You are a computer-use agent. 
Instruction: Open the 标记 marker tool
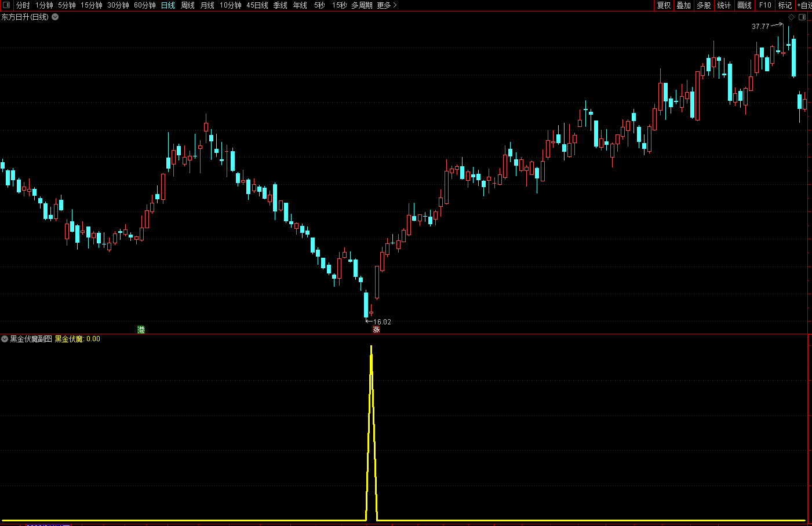[785, 5]
